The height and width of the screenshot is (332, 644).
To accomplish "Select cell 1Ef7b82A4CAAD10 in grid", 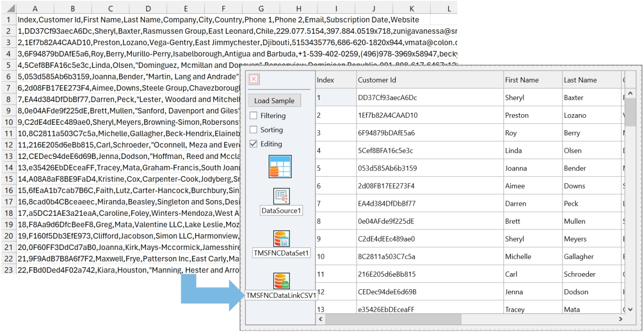I will point(430,115).
